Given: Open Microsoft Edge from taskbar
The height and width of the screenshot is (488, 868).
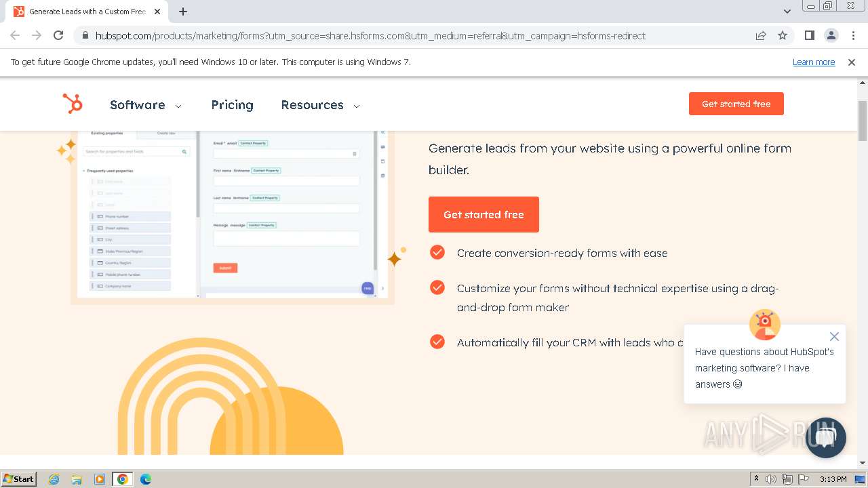Looking at the screenshot, I should pyautogui.click(x=146, y=479).
